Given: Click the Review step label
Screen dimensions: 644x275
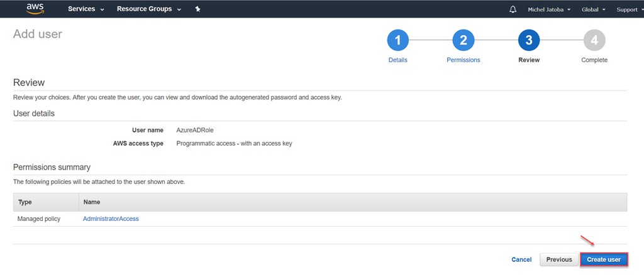Looking at the screenshot, I should click(529, 60).
